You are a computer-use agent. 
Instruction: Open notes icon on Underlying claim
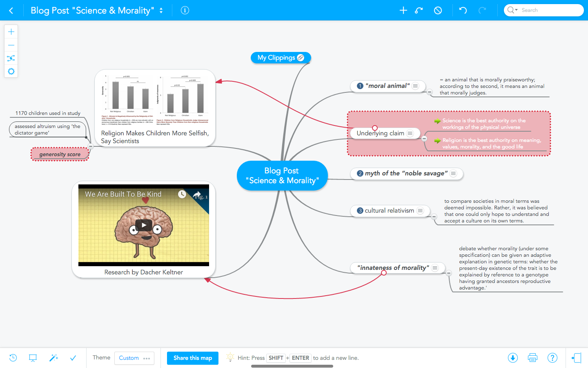point(410,133)
